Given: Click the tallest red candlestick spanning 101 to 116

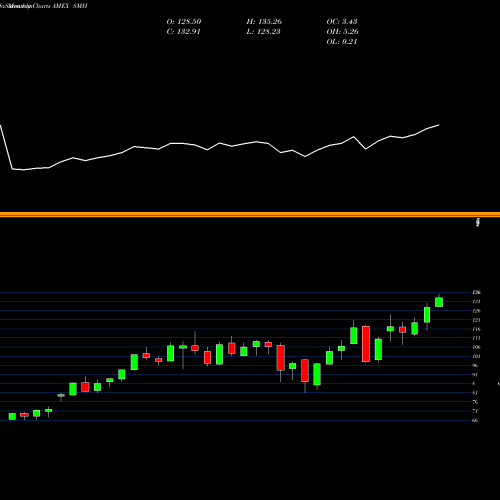Looking at the screenshot, I should click(x=366, y=344).
